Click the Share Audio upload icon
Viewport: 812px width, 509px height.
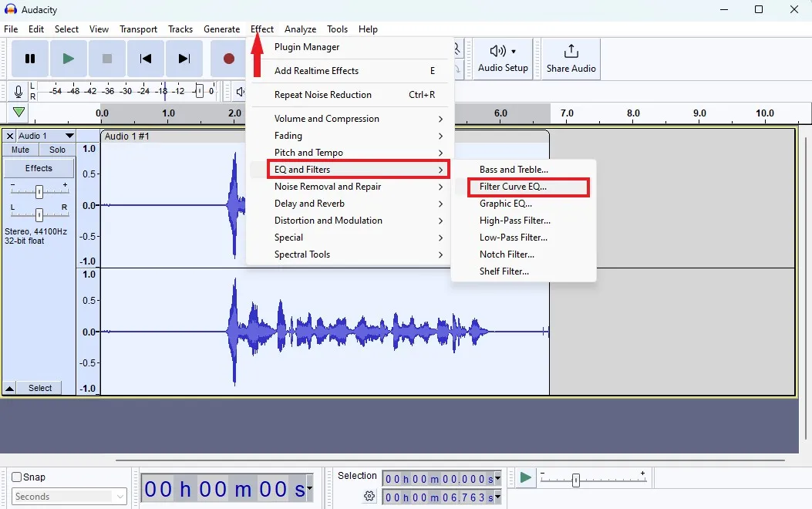[571, 51]
